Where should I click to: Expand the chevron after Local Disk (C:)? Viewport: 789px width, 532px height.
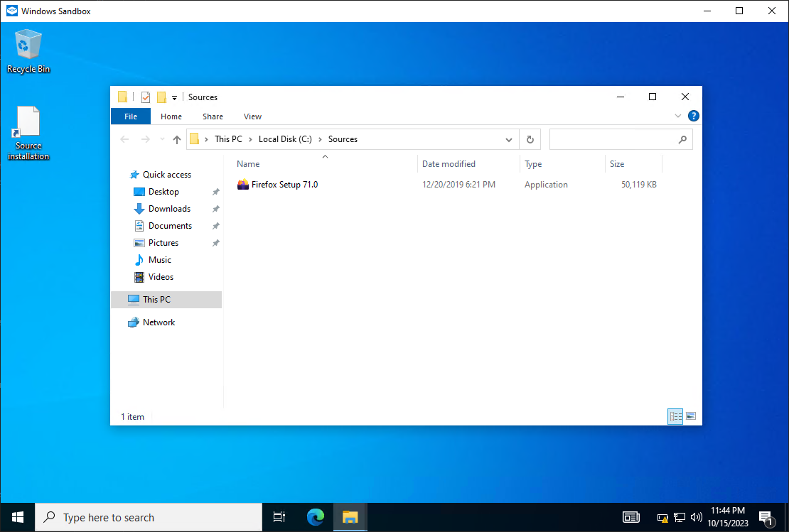pos(320,139)
